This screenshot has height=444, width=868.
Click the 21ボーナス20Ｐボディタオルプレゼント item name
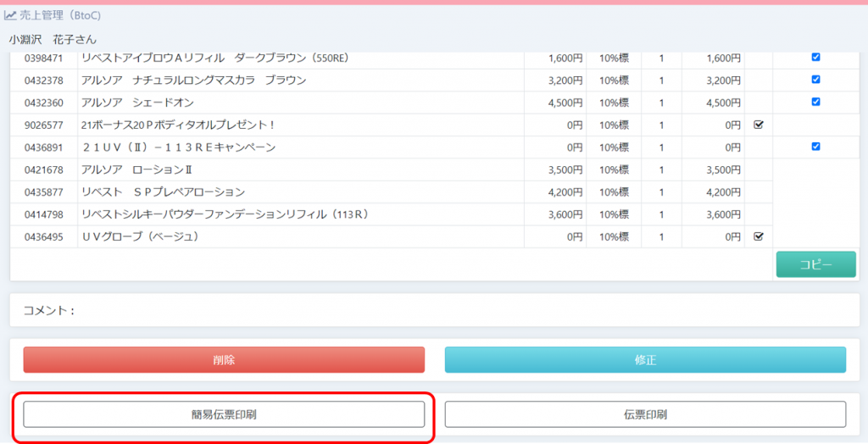pyautogui.click(x=178, y=125)
